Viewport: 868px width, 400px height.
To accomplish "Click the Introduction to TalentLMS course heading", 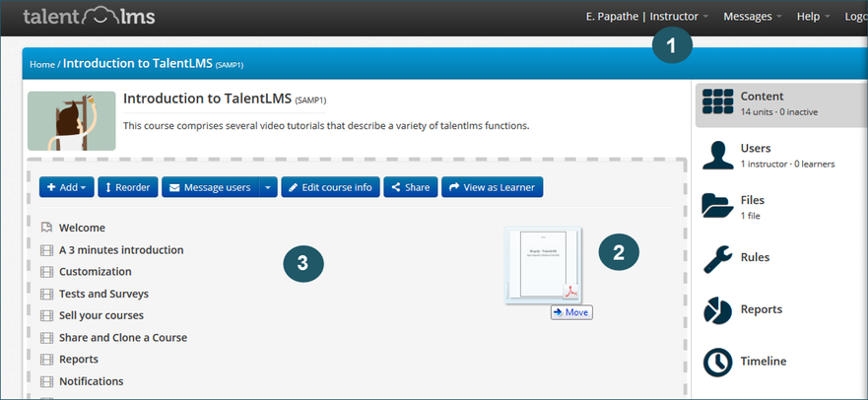I will point(208,100).
